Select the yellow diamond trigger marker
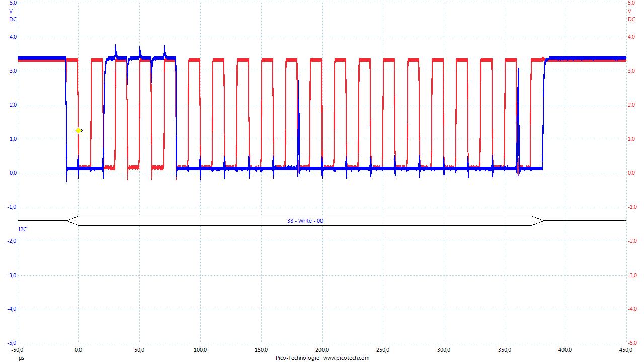Screen dimensions: 644x362 78,130
